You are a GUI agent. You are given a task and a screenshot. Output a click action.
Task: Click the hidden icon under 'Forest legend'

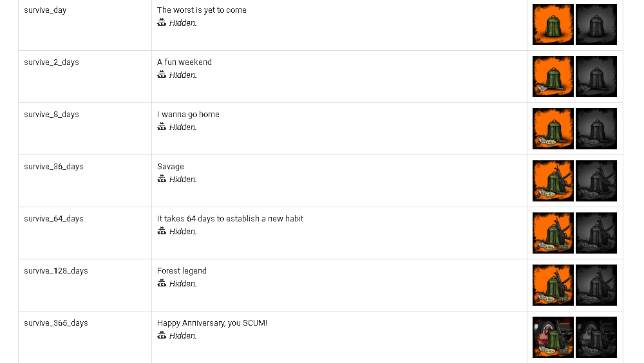coord(162,283)
